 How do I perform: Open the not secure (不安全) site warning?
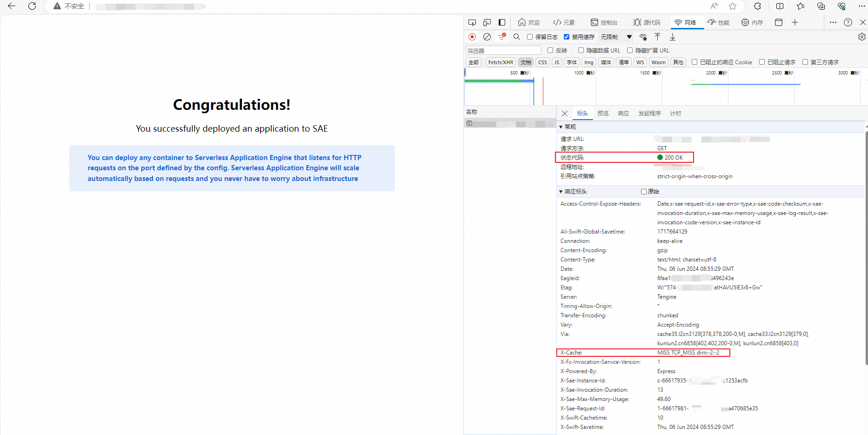point(69,6)
